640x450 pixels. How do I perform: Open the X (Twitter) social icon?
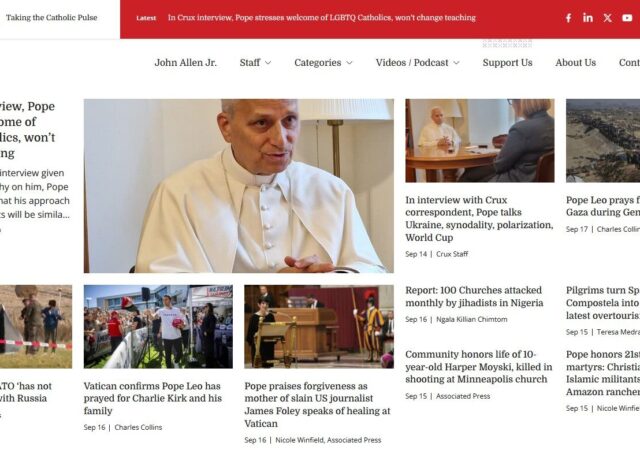[607, 18]
